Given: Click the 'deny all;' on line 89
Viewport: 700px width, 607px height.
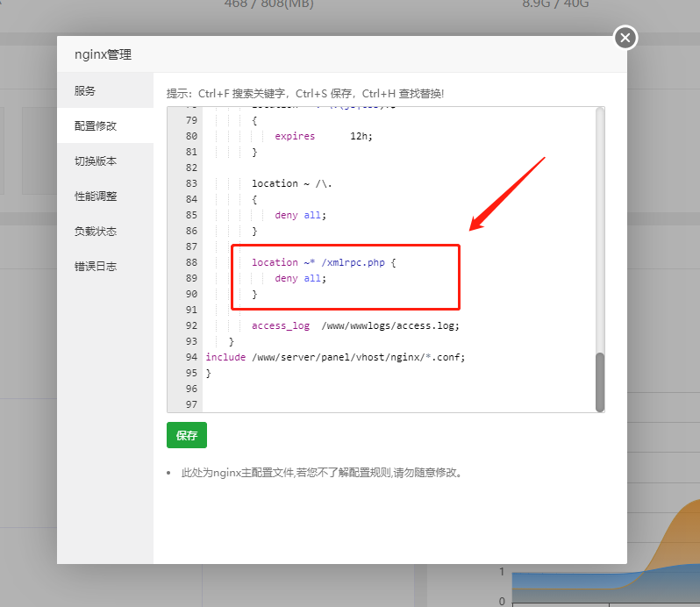Looking at the screenshot, I should point(301,279).
